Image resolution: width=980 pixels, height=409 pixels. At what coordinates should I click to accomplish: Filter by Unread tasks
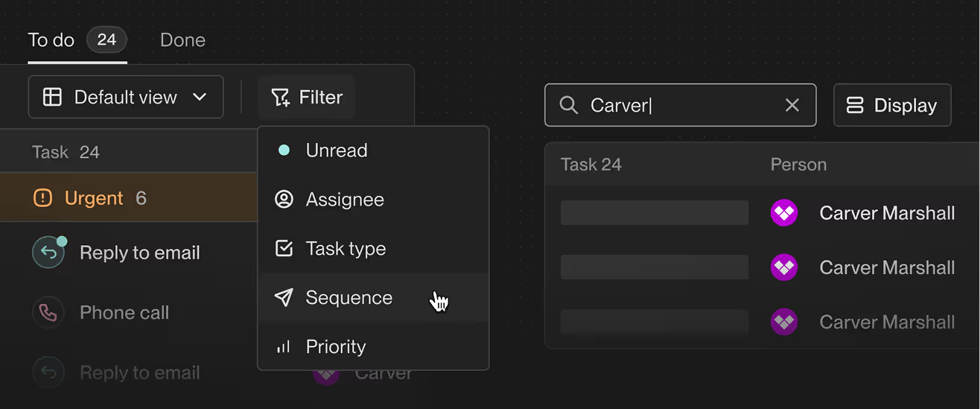[x=336, y=150]
